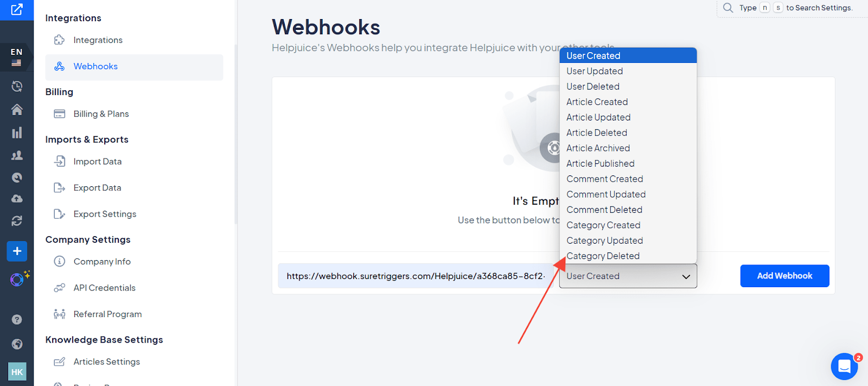This screenshot has height=386, width=868.
Task: Choose Article Deleted event option
Action: [x=628, y=132]
